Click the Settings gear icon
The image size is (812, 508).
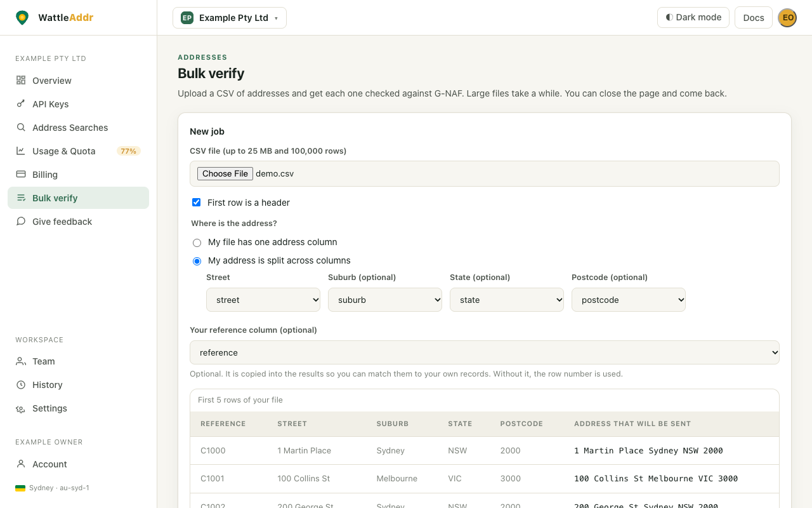[21, 408]
